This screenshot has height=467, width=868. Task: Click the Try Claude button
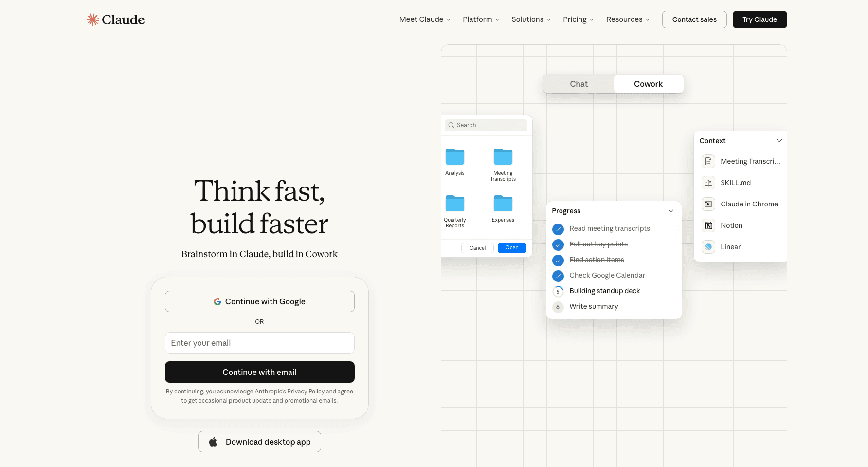pos(759,19)
